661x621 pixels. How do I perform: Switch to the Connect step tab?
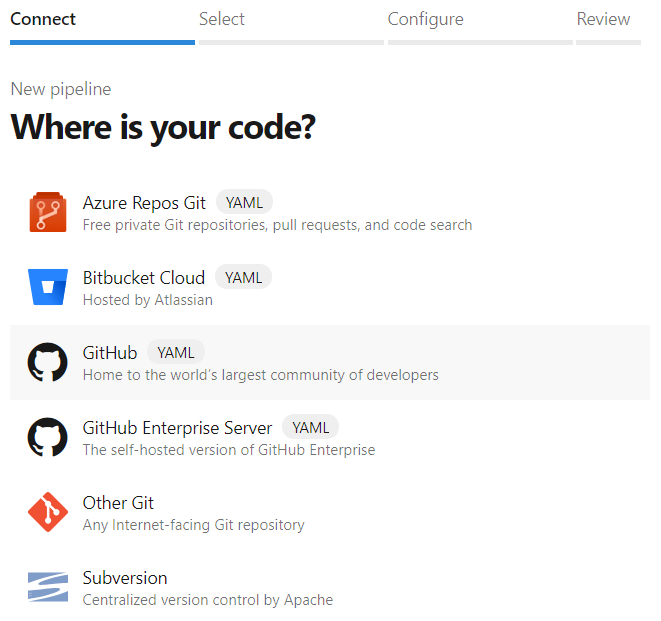43,19
